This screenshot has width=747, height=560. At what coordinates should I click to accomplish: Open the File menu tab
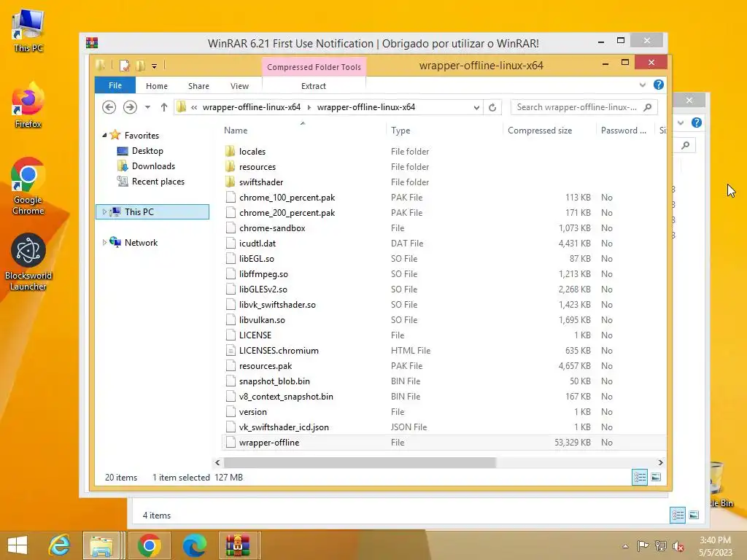tap(115, 85)
